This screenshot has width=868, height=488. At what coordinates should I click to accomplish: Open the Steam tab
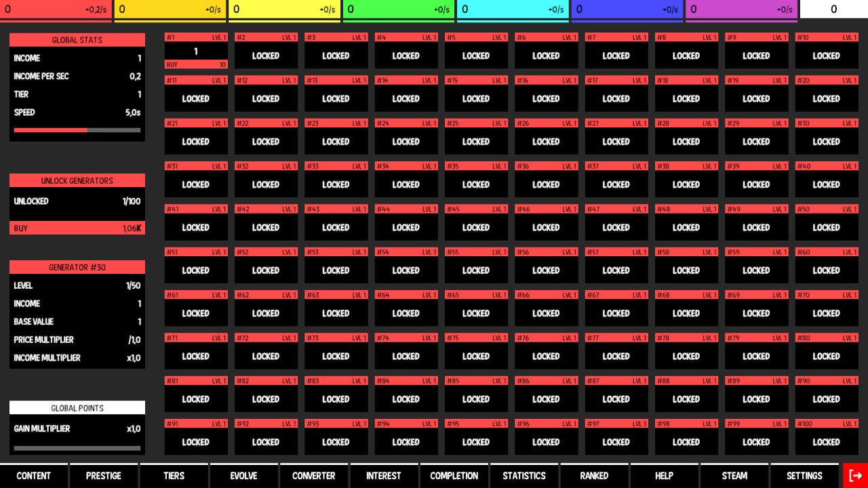[734, 476]
